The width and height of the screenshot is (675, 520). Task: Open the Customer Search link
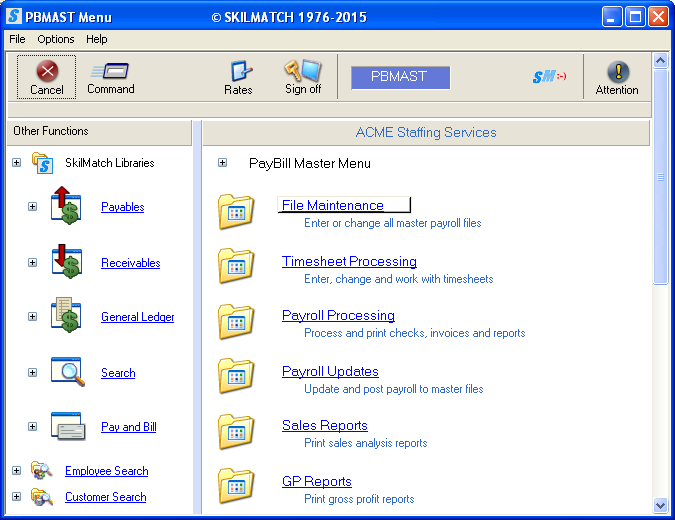(x=105, y=497)
